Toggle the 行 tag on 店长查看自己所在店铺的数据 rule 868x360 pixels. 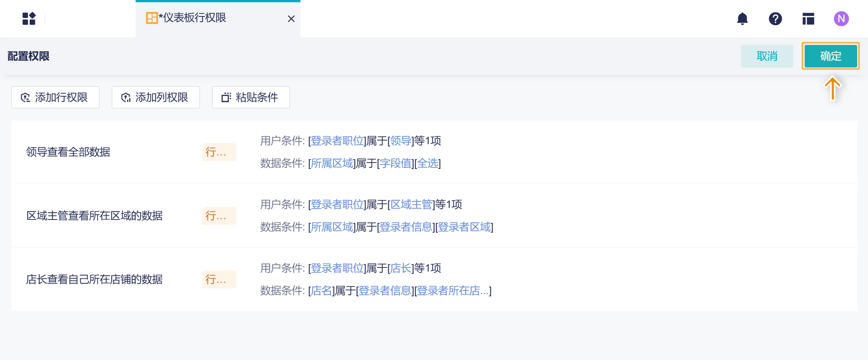219,279
